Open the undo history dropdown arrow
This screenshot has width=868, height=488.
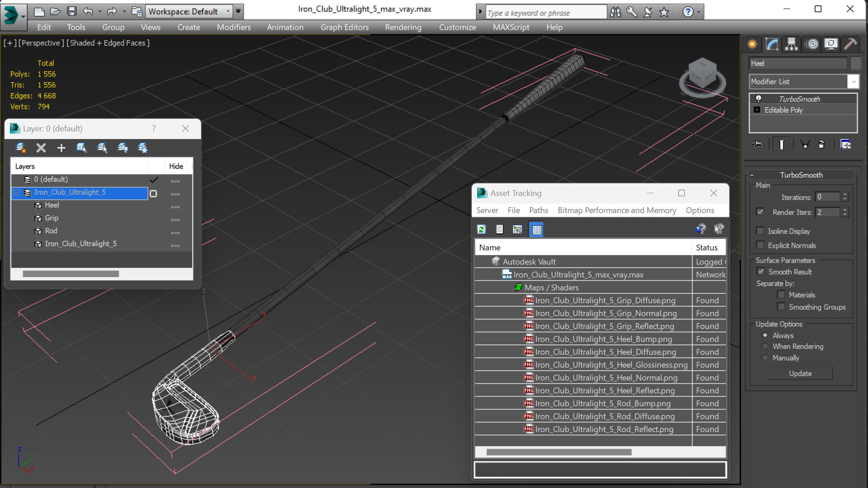tap(100, 12)
